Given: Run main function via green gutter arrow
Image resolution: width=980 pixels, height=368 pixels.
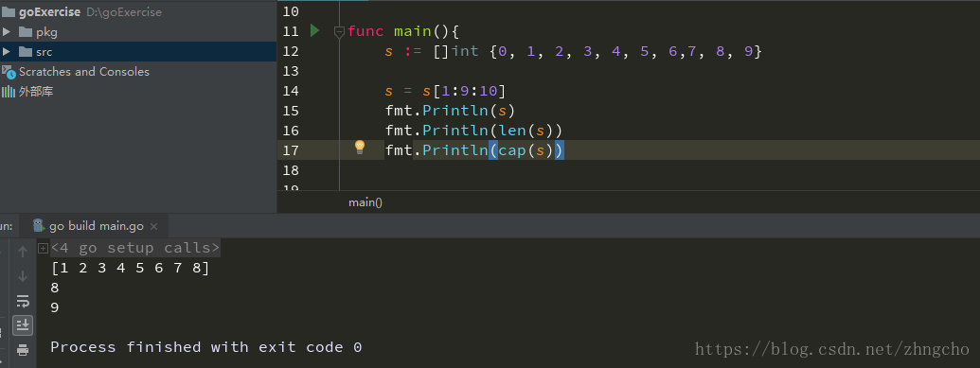Looking at the screenshot, I should [315, 30].
